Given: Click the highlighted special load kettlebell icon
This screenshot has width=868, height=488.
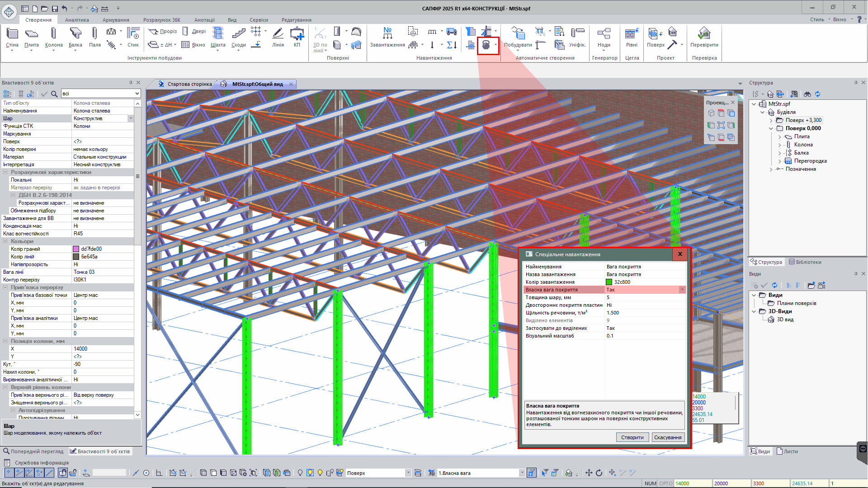Looking at the screenshot, I should (x=487, y=45).
